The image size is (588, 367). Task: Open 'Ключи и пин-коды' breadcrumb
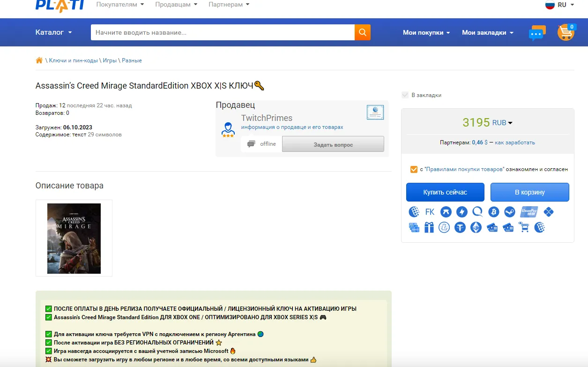pos(74,60)
